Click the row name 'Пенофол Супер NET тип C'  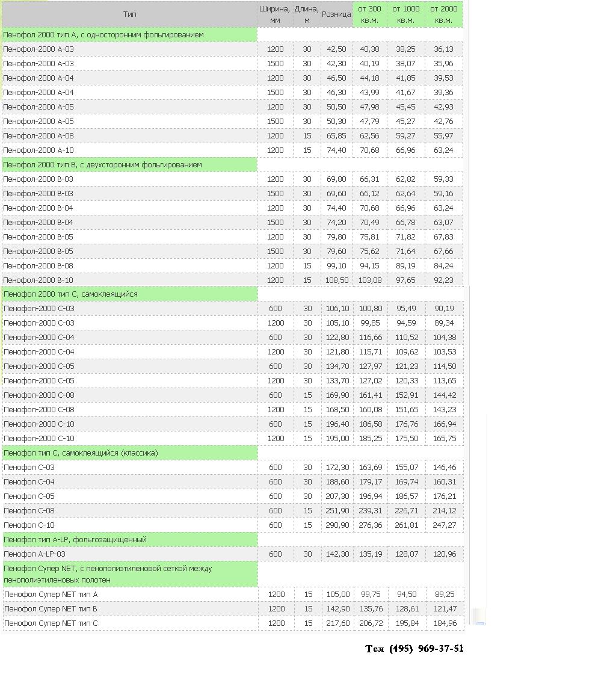click(51, 623)
